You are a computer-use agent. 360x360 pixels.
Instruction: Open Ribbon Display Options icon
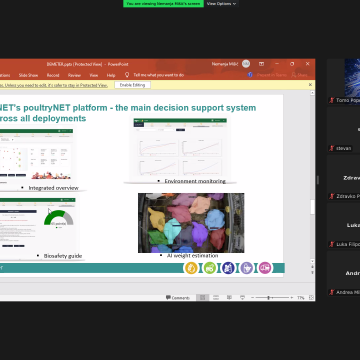[x=261, y=64]
